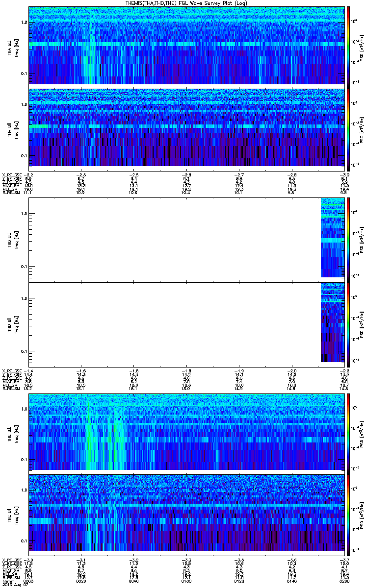
Task: Click the 0100 time tick label
Action: [187, 582]
